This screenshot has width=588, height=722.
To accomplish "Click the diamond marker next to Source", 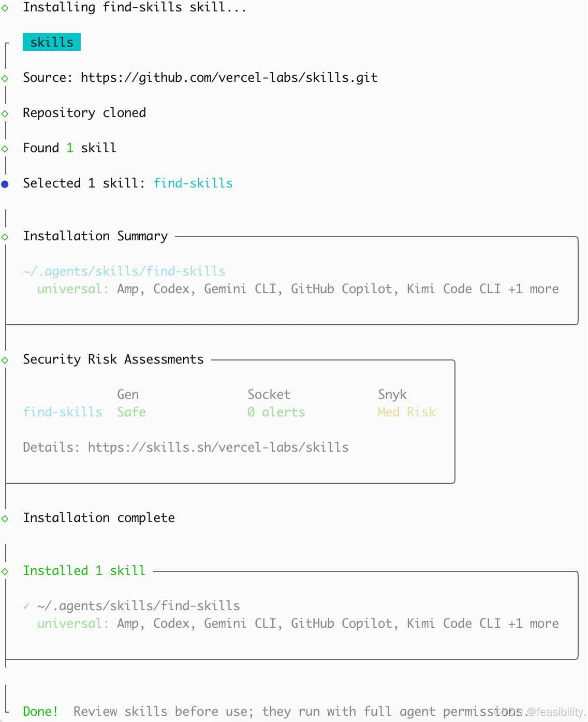I will point(5,79).
